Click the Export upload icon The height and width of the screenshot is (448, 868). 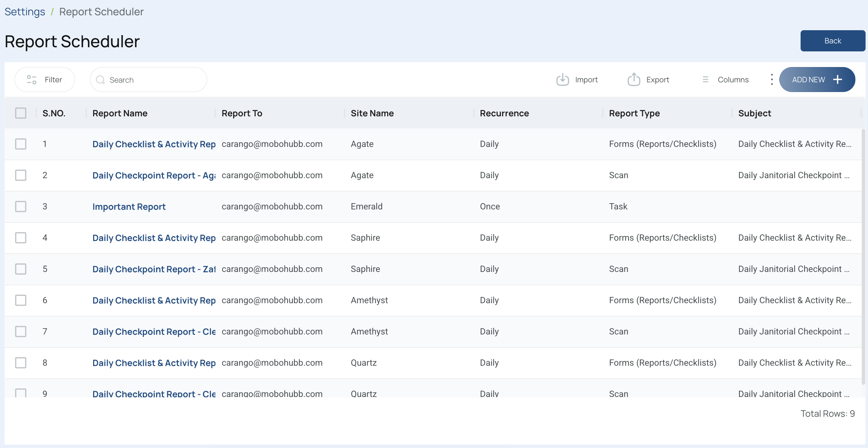[x=633, y=80]
